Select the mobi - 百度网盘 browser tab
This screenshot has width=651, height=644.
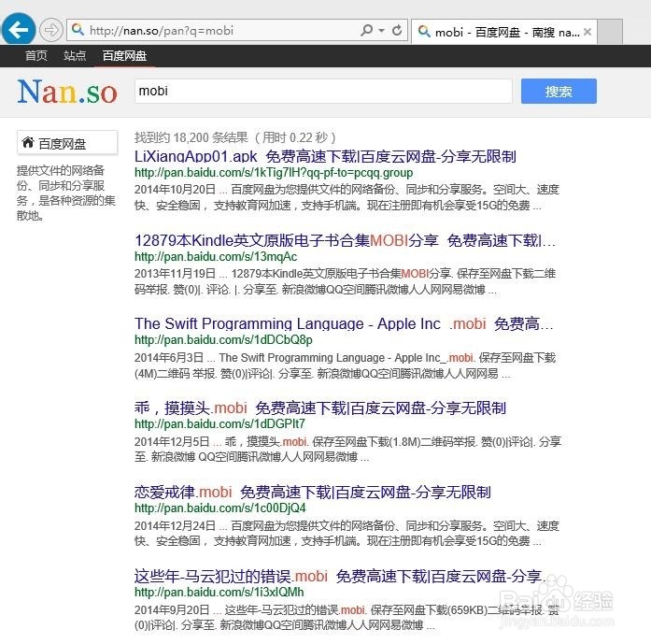[x=504, y=32]
